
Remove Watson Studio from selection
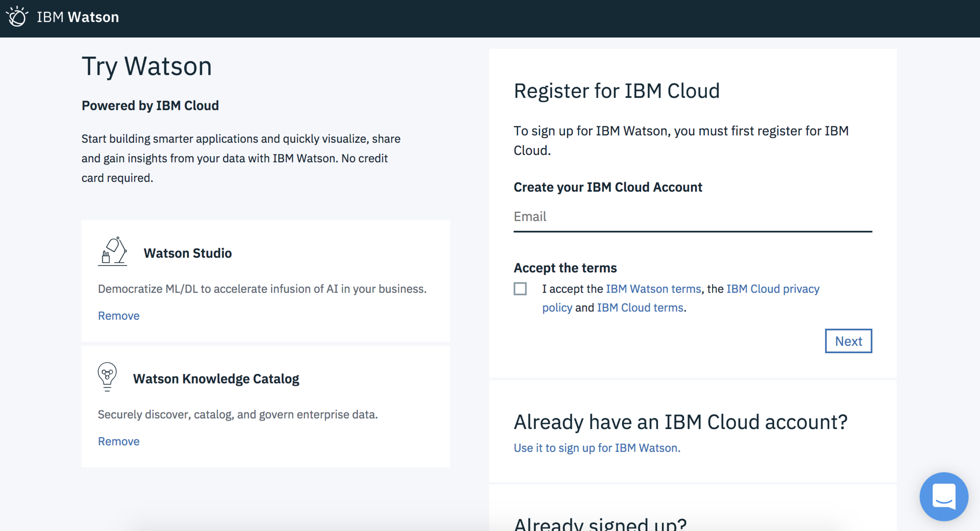point(119,315)
